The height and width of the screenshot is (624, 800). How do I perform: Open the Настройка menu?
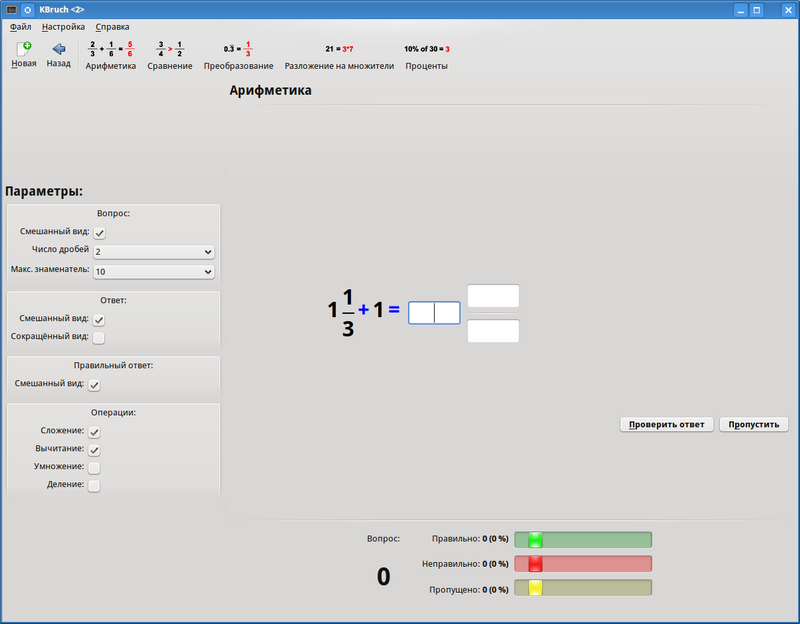63,27
